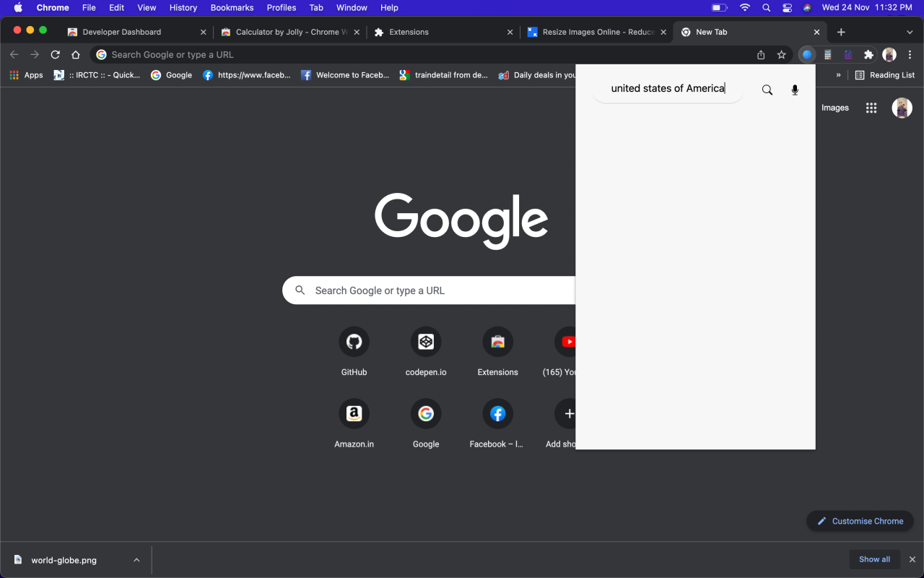Open the Google apps grid icon
Viewport: 924px width, 578px height.
(871, 108)
